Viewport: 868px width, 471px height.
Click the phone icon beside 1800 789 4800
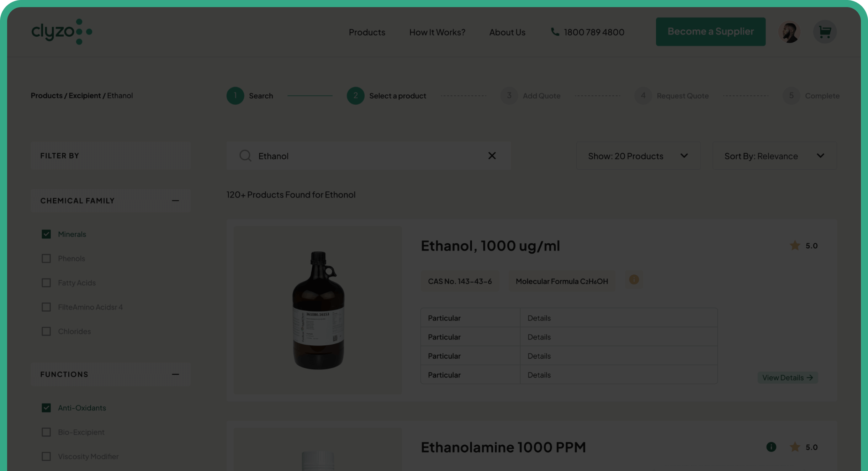pos(555,32)
